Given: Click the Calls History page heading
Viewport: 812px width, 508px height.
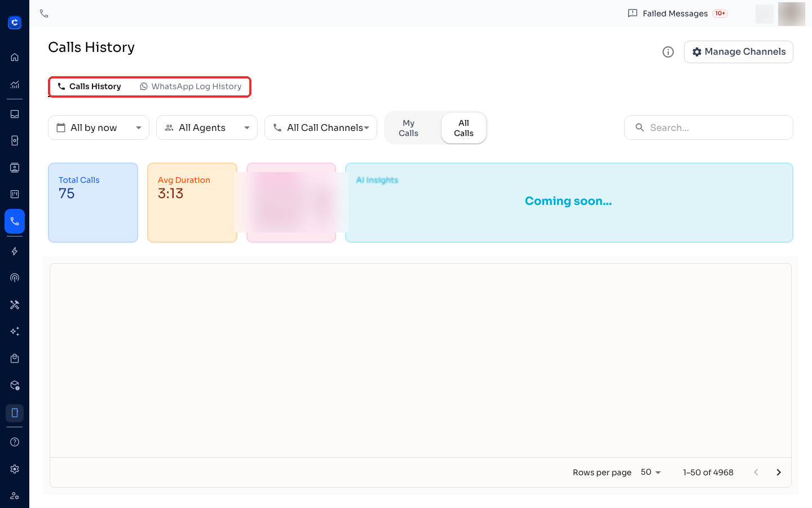Looking at the screenshot, I should click(x=91, y=47).
